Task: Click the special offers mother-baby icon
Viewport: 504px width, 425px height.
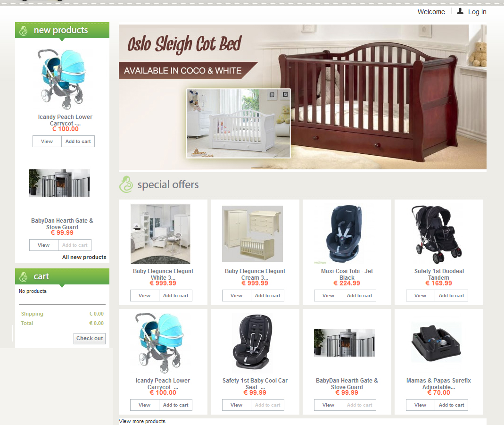Action: tap(126, 184)
